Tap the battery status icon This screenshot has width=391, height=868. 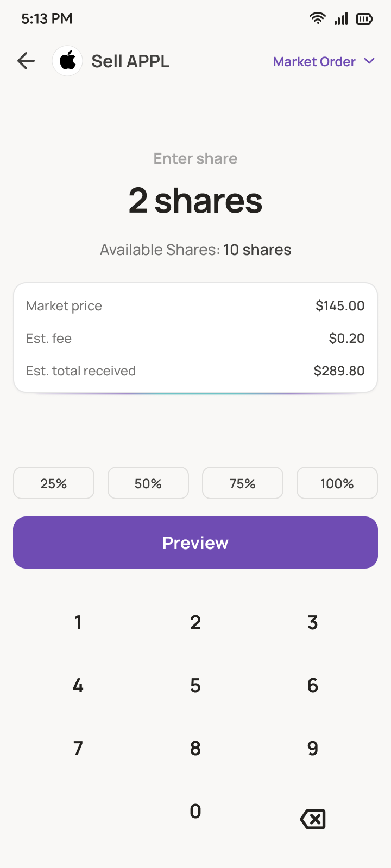click(364, 19)
